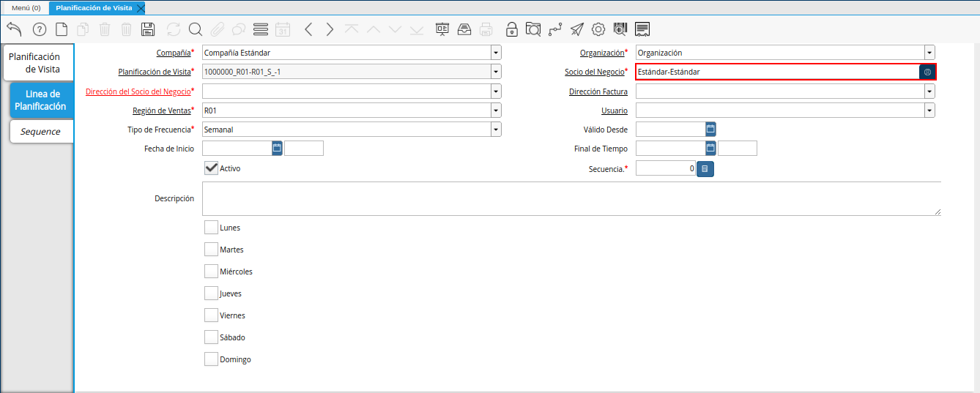Expand the Organización dropdown arrow
The image size is (980, 393).
tap(929, 53)
